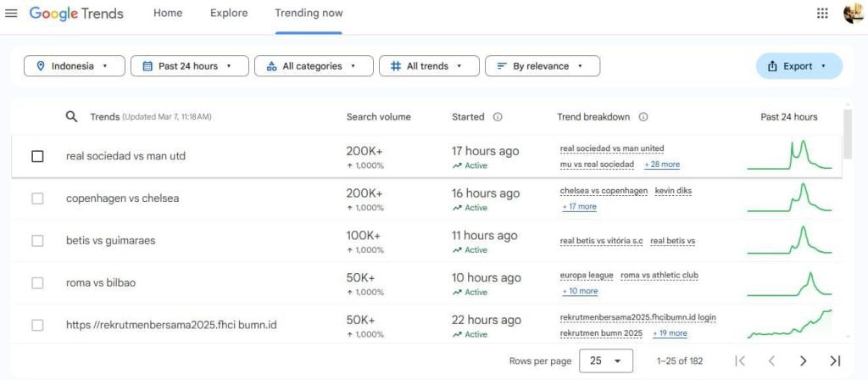Open the user account avatar
Image resolution: width=868 pixels, height=380 pixels.
(853, 14)
